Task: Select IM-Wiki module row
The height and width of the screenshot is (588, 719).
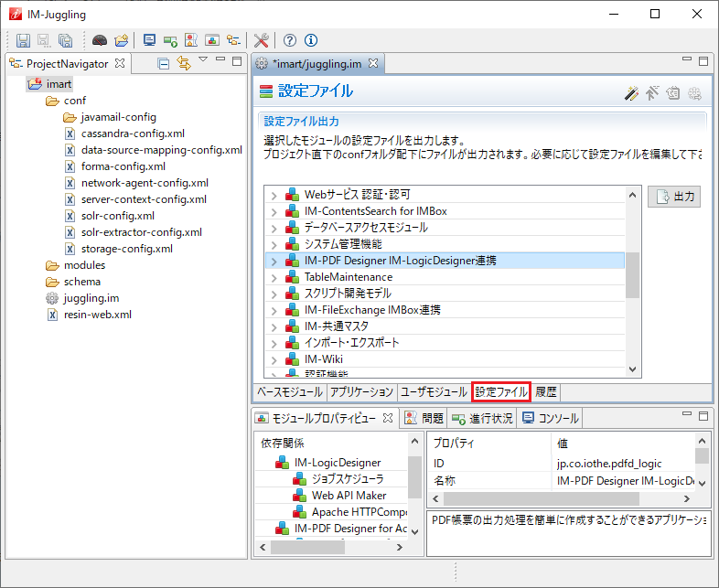Action: 445,359
